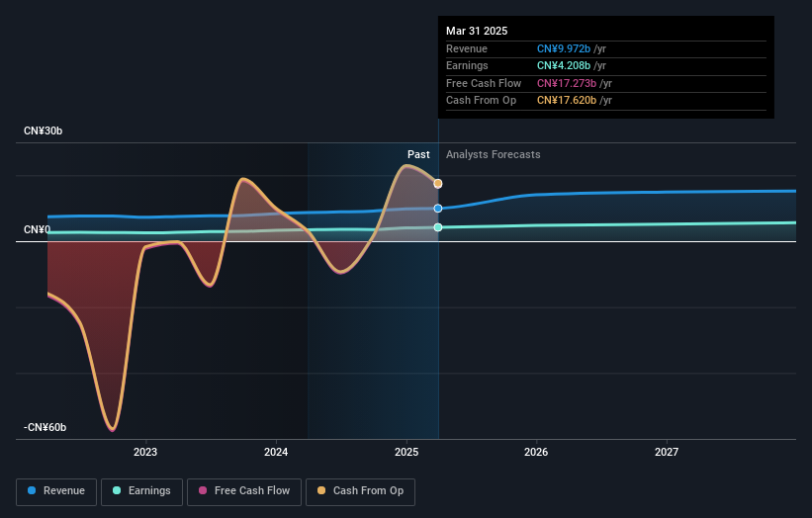Click the 'Mar 31 2025' tooltip date
This screenshot has height=518, width=812.
point(477,31)
